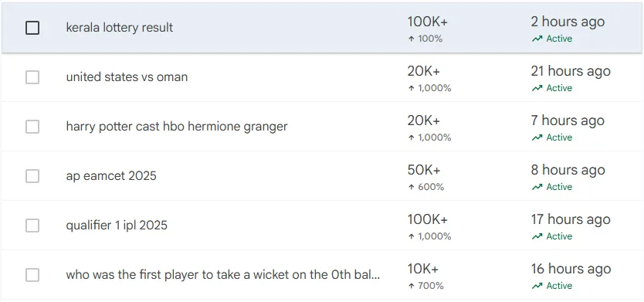
Task: Mark the qualifier 1 ipl 2025 checkbox
Action: (x=32, y=226)
